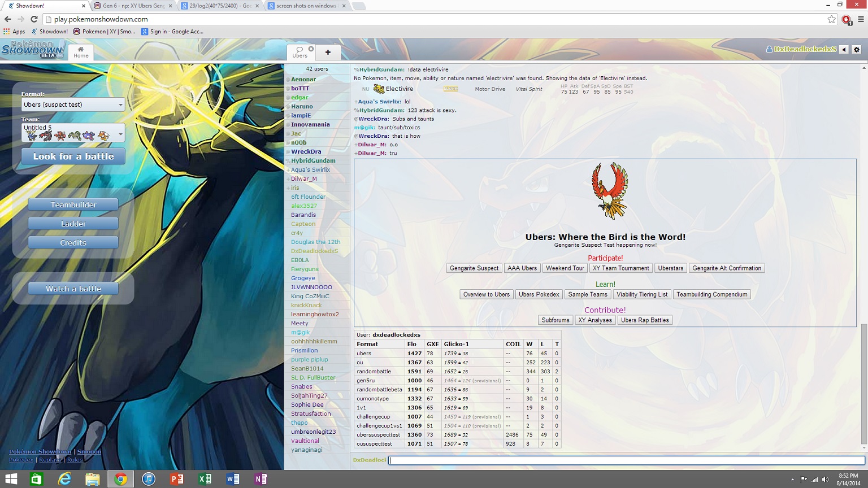Bookmark this page with the star icon
Viewport: 868px width, 488px height.
(831, 19)
